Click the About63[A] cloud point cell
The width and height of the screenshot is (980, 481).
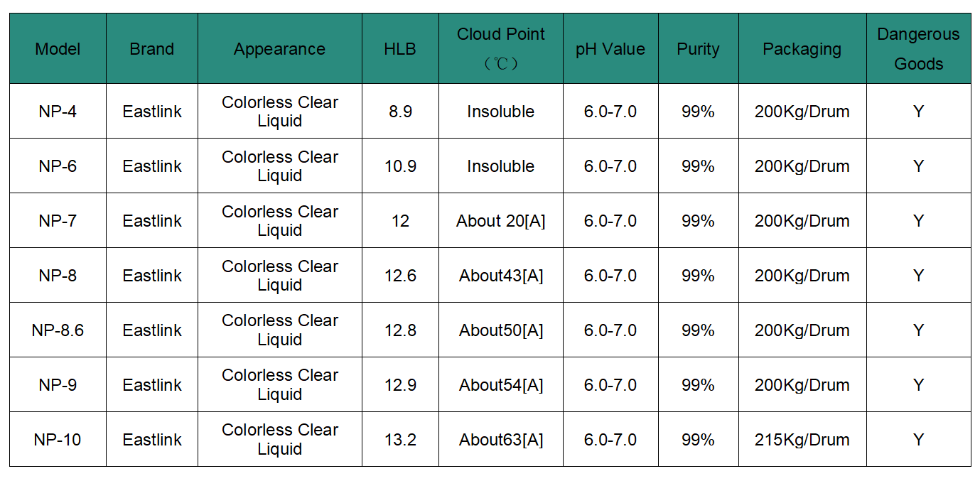click(501, 440)
